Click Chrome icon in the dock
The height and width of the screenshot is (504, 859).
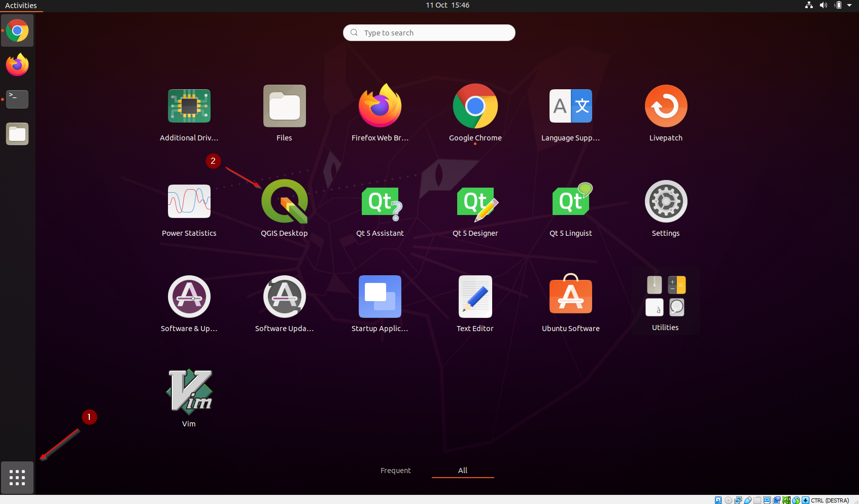click(x=17, y=31)
